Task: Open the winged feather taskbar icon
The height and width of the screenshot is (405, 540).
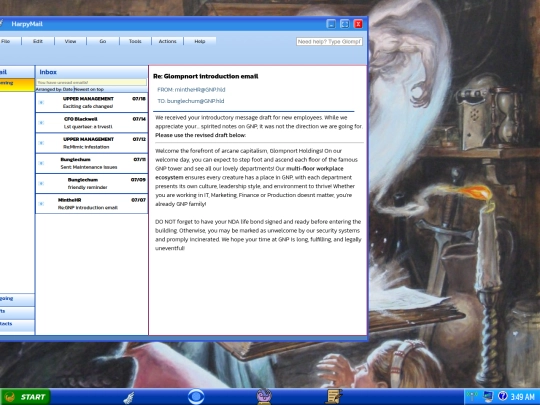Action: pyautogui.click(x=129, y=397)
